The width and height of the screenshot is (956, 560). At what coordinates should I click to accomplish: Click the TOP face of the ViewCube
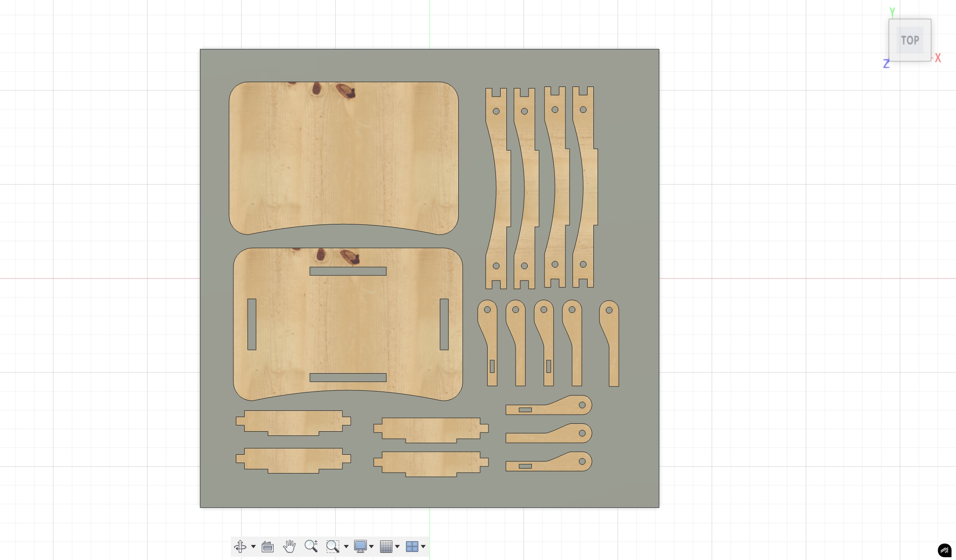point(910,40)
